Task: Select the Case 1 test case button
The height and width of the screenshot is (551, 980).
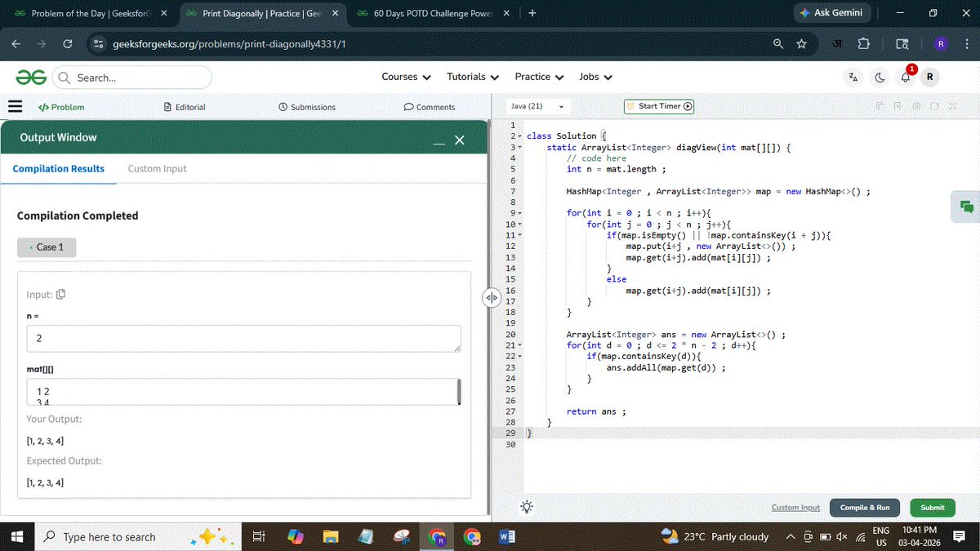Action: click(47, 247)
